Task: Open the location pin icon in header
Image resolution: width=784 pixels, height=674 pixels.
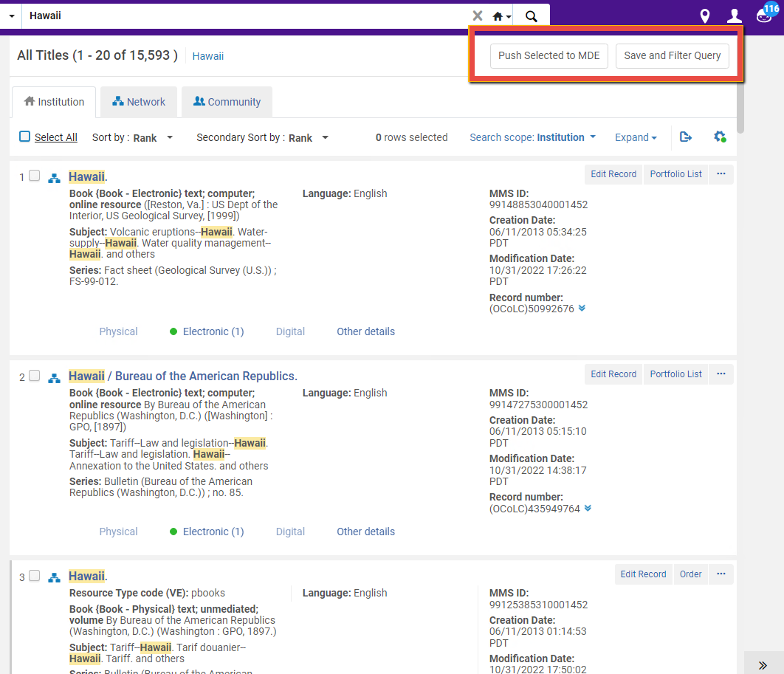Action: (x=705, y=16)
